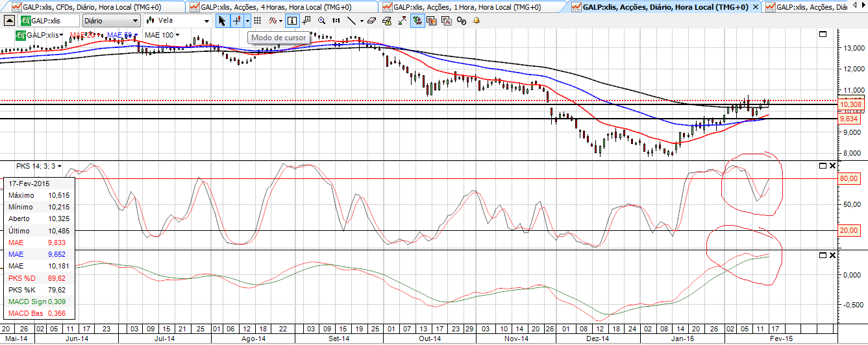This screenshot has width=868, height=345.
Task: Expand the MAE 100 indicator menu
Action: point(177,34)
